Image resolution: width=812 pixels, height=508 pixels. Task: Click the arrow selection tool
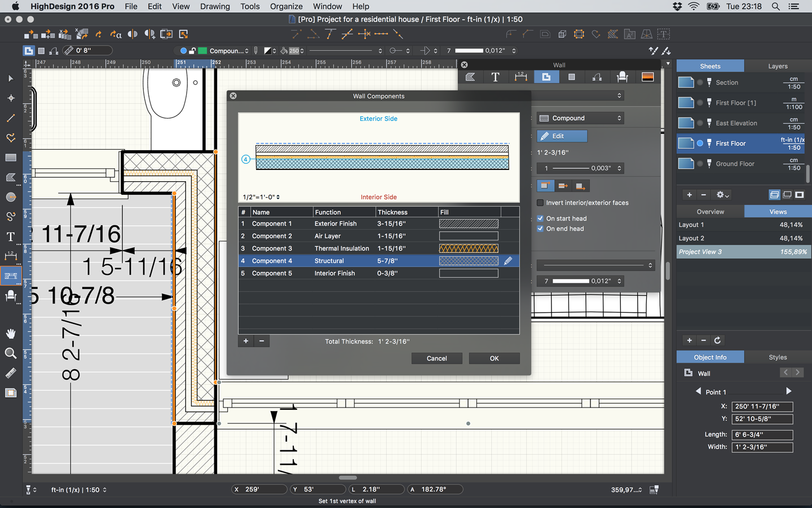click(x=11, y=78)
